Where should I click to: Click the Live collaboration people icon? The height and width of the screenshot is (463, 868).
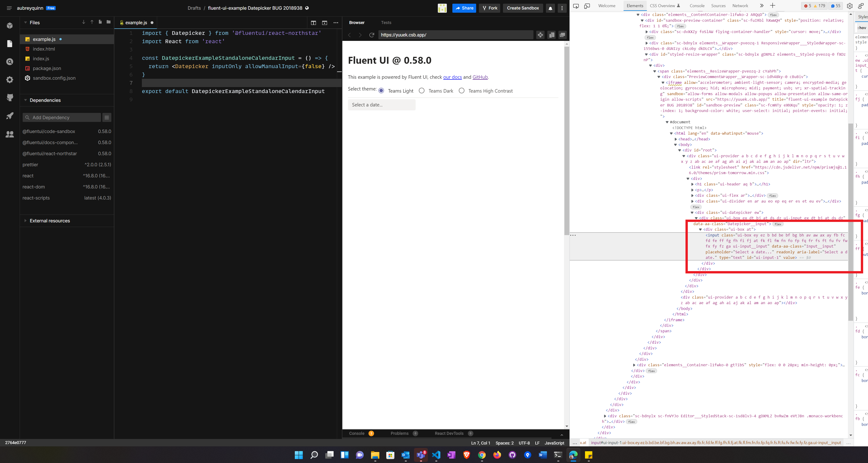coord(10,134)
